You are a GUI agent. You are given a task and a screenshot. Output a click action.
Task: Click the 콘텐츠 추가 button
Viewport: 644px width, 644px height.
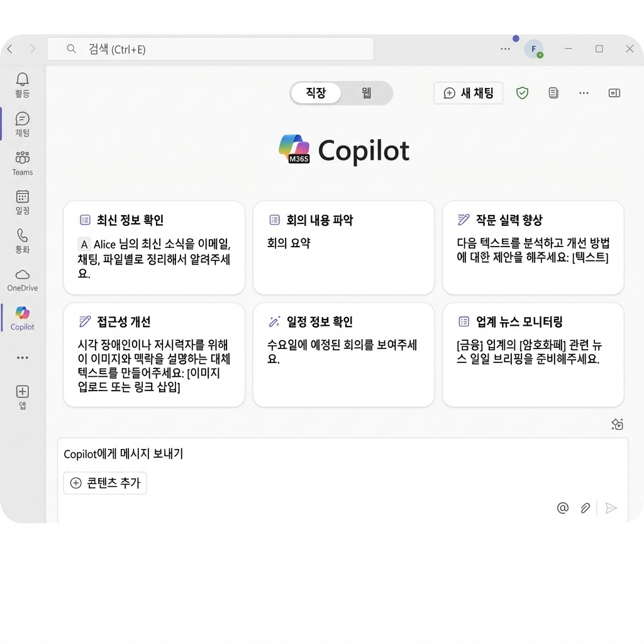coord(105,483)
